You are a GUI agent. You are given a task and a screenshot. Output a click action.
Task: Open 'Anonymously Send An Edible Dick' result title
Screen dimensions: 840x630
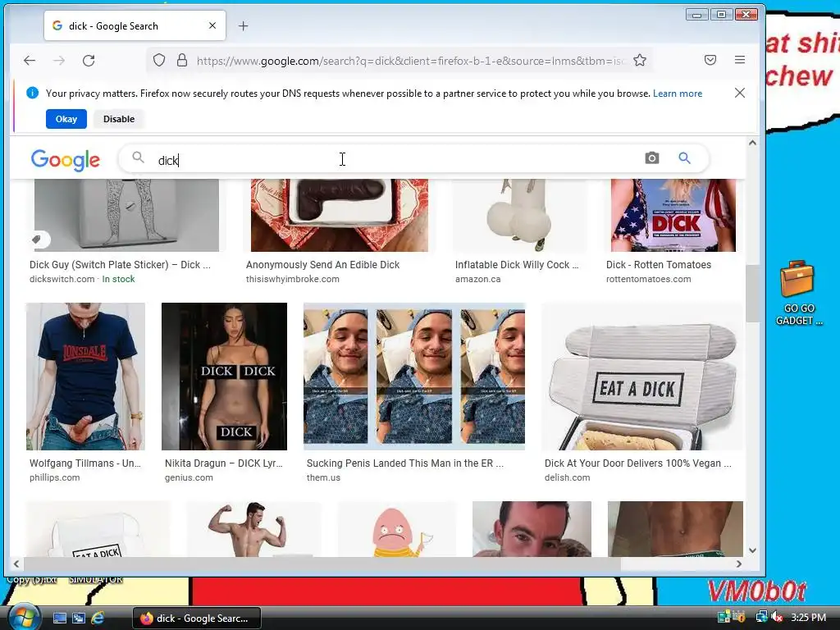pyautogui.click(x=322, y=265)
